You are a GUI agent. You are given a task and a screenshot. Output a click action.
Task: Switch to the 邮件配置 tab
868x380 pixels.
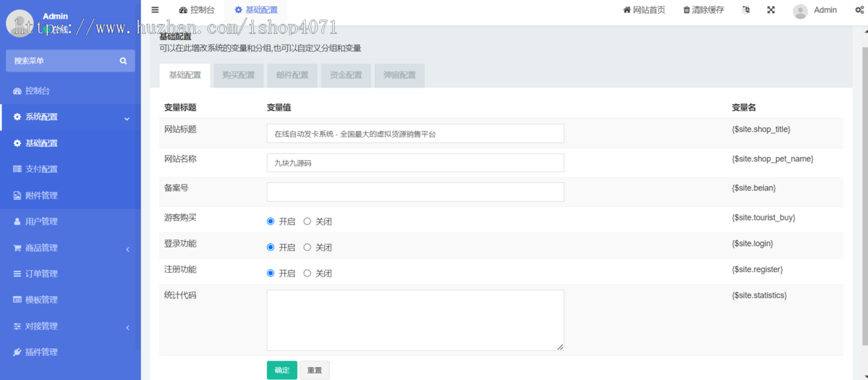[x=292, y=75]
